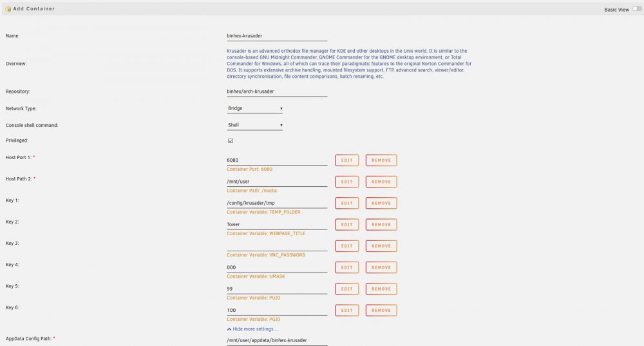644x346 pixels.
Task: Click 'Container Variable: UMASK' text
Action: [256, 276]
